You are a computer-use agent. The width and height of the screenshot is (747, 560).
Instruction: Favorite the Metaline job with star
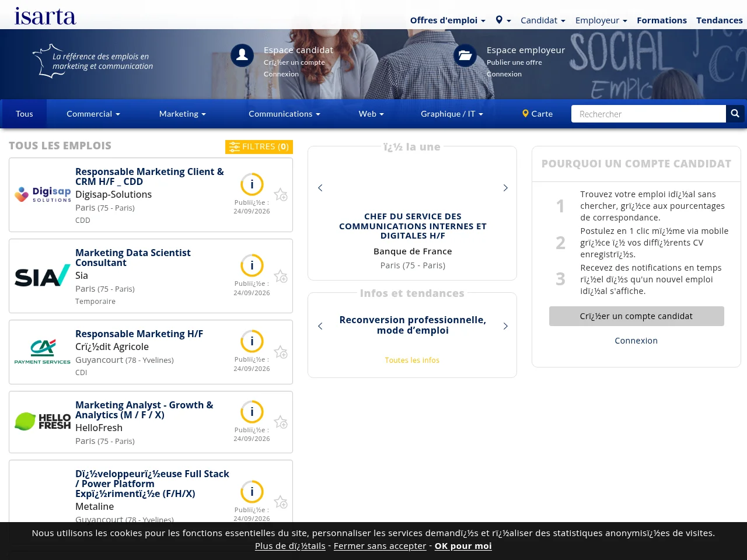coord(281,502)
